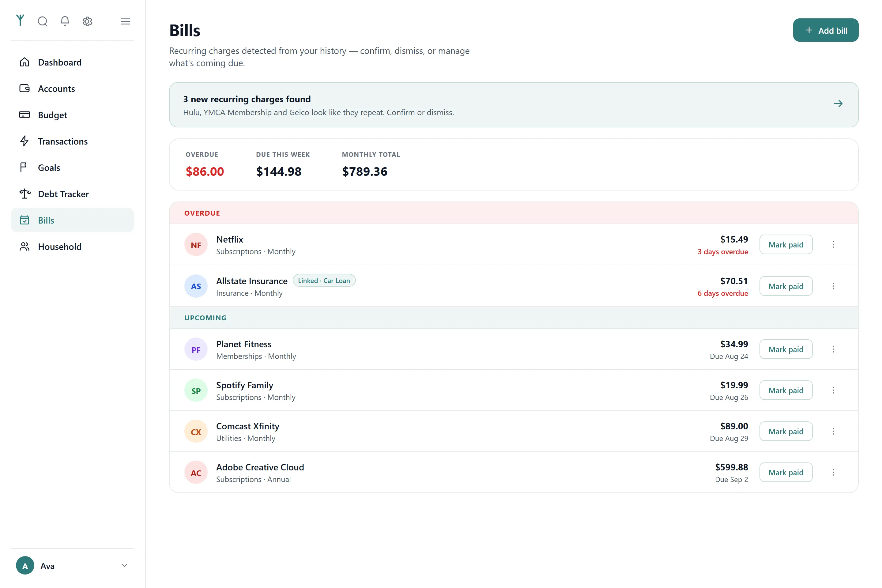The width and height of the screenshot is (882, 588).
Task: Go to Dashboard page
Action: (72, 62)
